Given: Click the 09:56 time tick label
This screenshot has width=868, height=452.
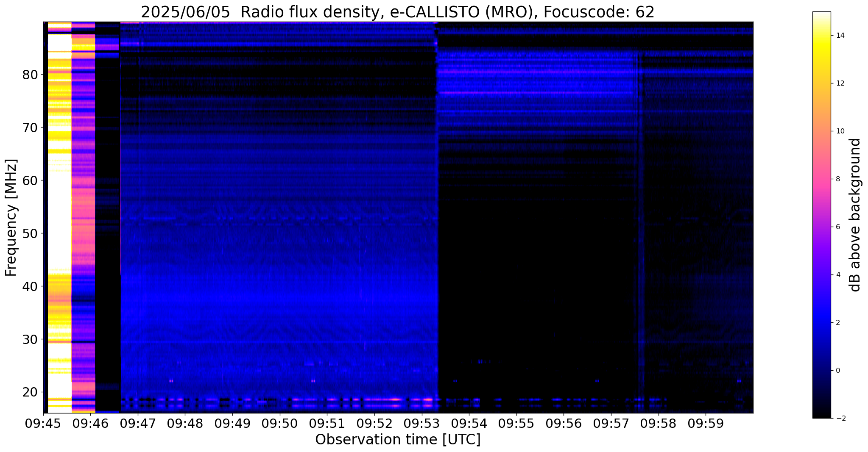Looking at the screenshot, I should pos(564,423).
